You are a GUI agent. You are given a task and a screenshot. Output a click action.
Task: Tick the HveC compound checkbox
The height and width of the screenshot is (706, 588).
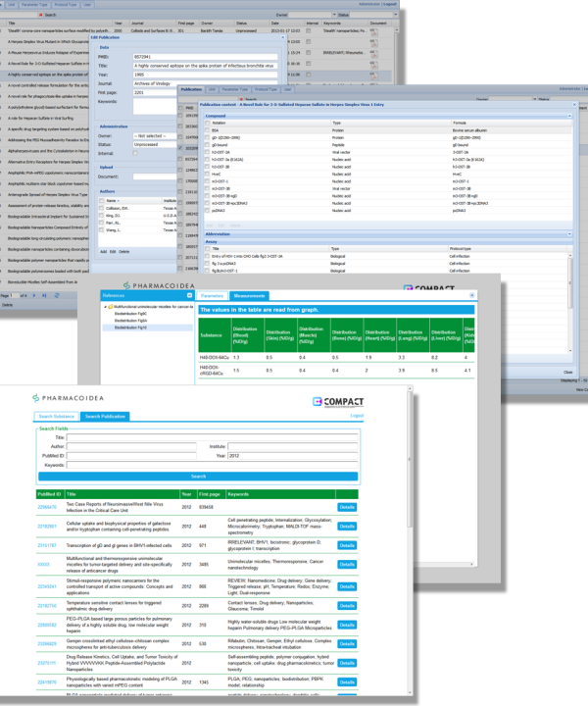click(x=208, y=174)
